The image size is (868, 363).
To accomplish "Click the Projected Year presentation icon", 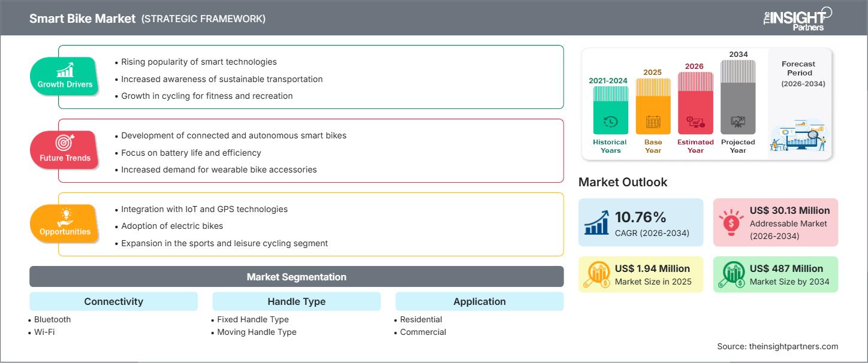I will point(738,122).
